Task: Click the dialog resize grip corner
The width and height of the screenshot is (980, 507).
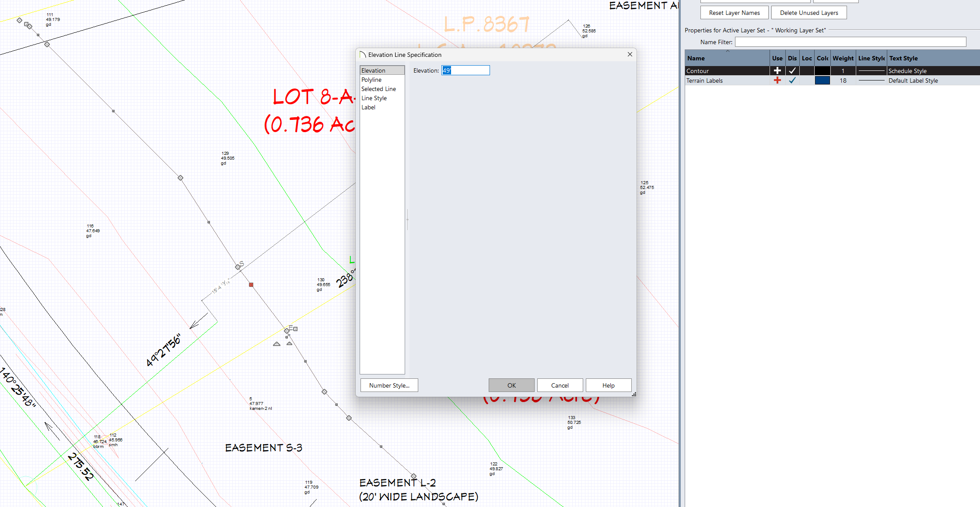Action: point(633,394)
